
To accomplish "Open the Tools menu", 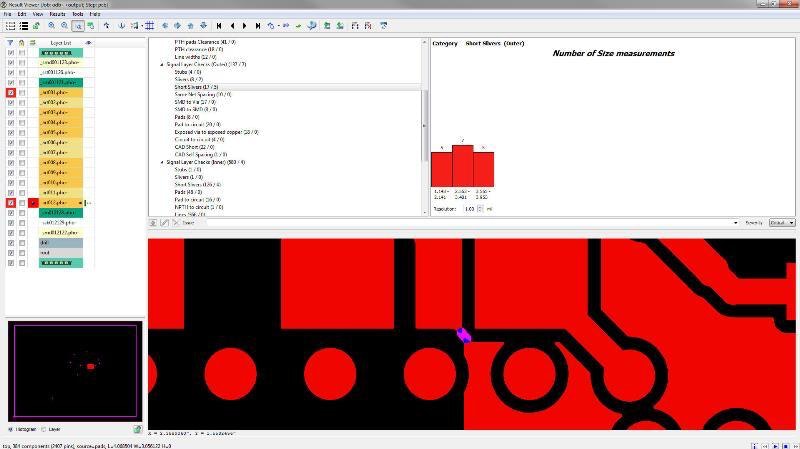I will [77, 15].
